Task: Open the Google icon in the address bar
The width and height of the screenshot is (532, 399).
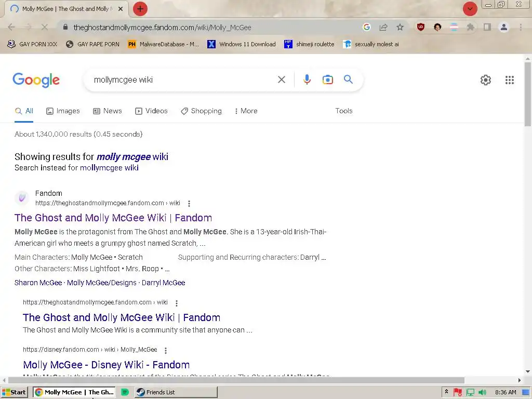Action: [366, 27]
